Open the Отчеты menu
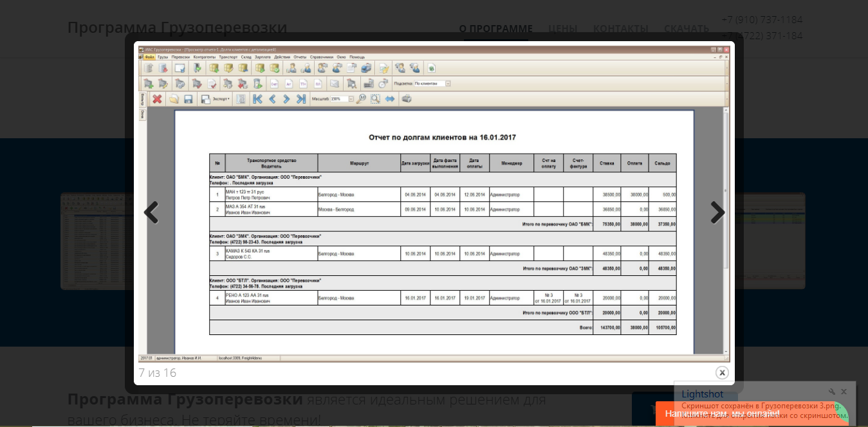Screen dimensions: 868x427 (x=300, y=57)
